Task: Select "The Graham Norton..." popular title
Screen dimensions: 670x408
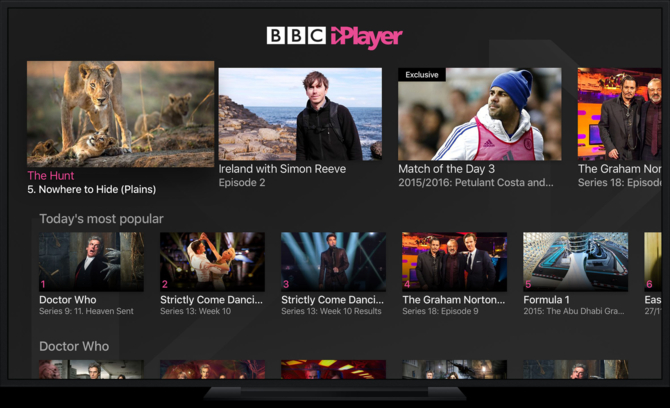Action: point(454,300)
